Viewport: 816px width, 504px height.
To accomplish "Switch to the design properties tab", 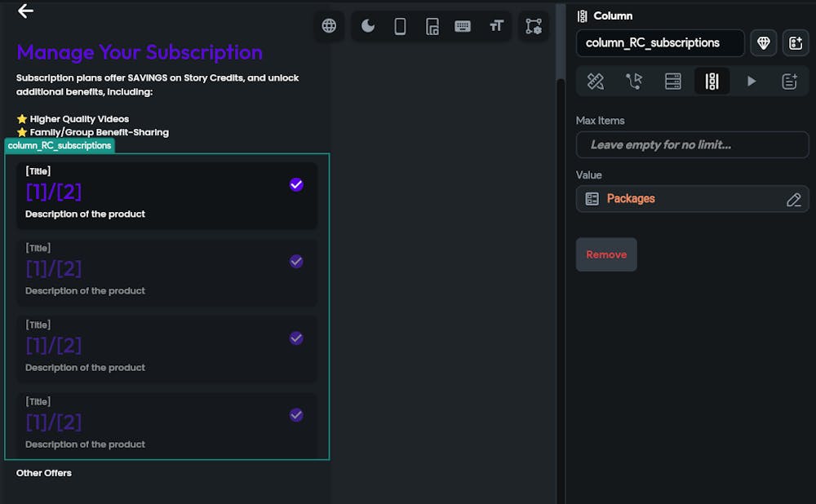I will 596,82.
